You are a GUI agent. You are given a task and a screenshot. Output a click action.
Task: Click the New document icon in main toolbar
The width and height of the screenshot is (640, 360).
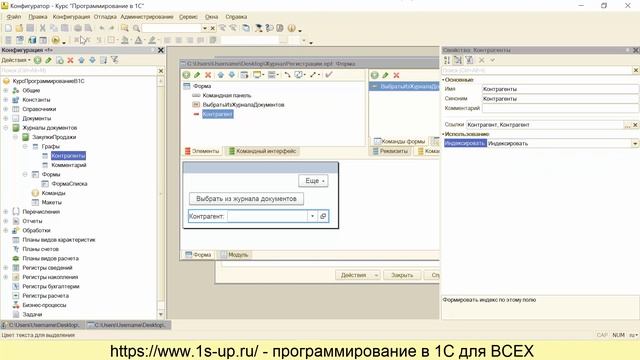point(8,28)
